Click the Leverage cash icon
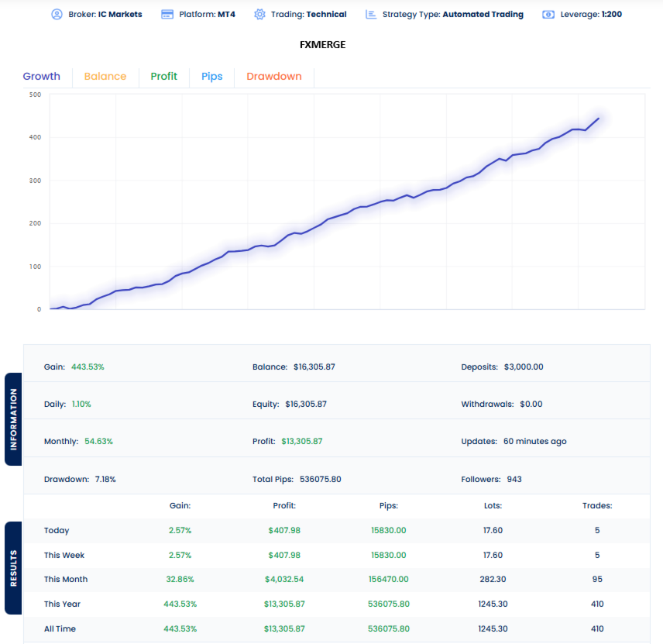This screenshot has height=644, width=663. coord(548,14)
